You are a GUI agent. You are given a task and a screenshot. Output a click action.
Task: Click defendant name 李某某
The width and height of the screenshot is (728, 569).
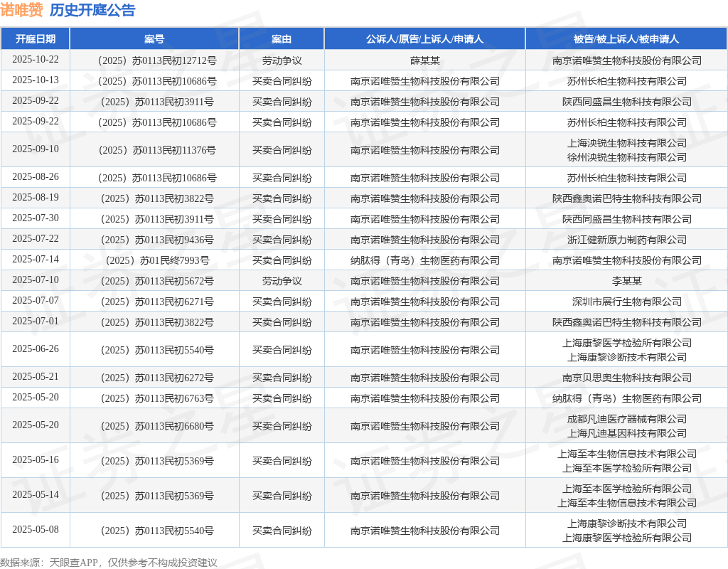point(627,281)
